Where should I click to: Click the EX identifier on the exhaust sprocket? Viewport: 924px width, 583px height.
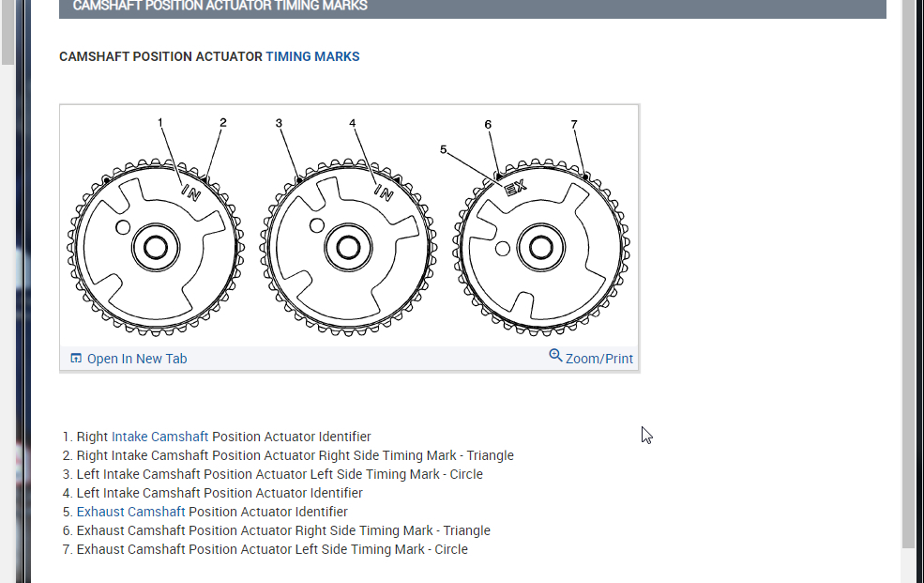click(x=515, y=188)
